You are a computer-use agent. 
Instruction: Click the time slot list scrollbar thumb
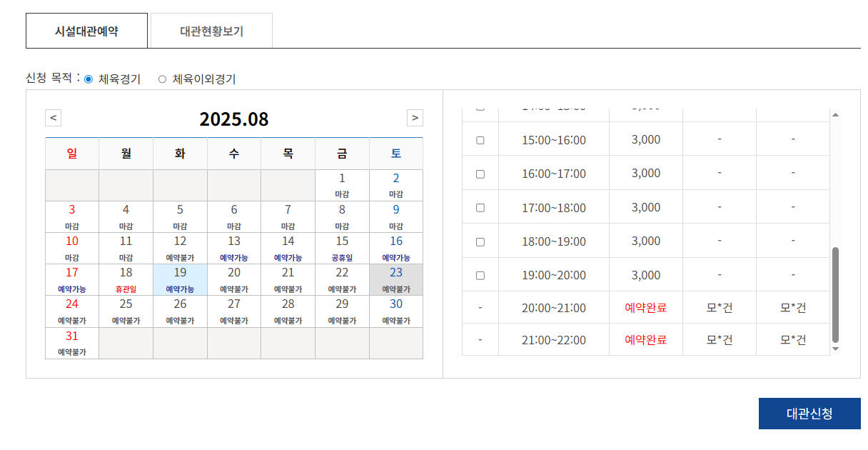click(836, 294)
